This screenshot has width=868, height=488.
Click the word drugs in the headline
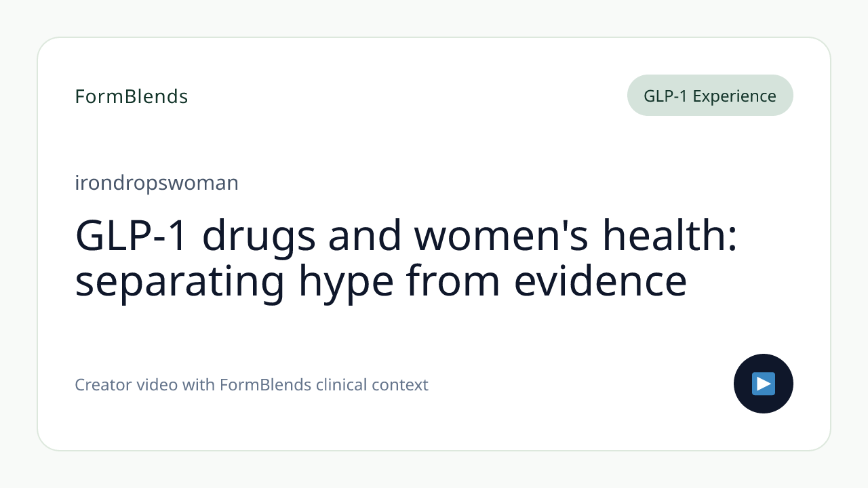click(x=260, y=237)
